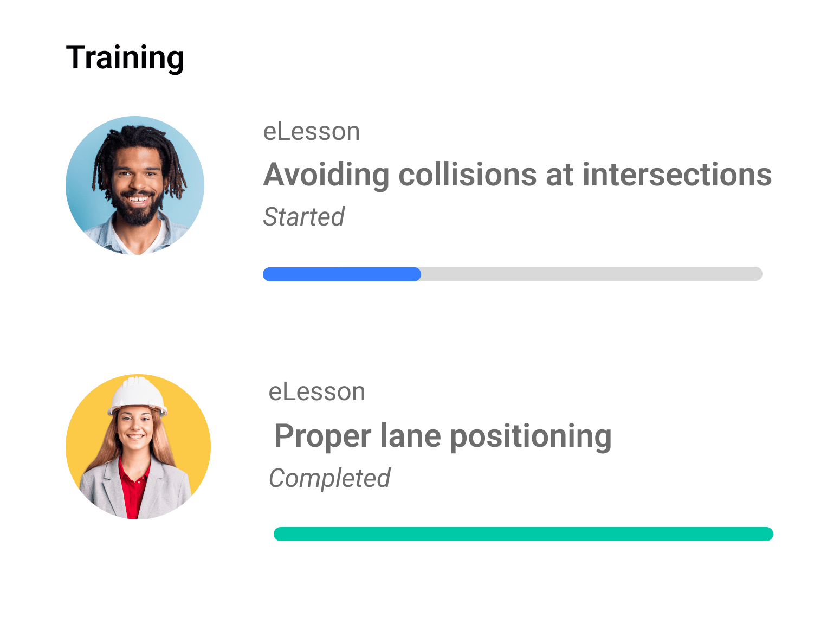Click the Completed status label
Image resolution: width=840 pixels, height=617 pixels.
329,478
